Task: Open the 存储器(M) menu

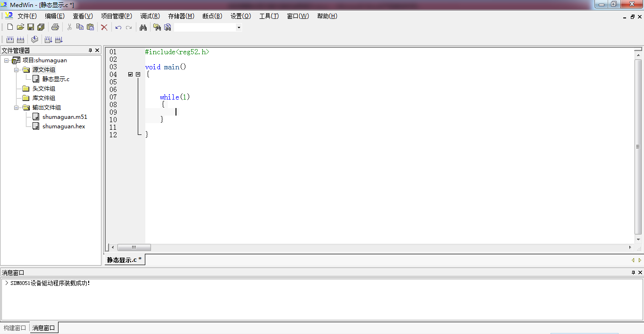Action: click(x=181, y=16)
